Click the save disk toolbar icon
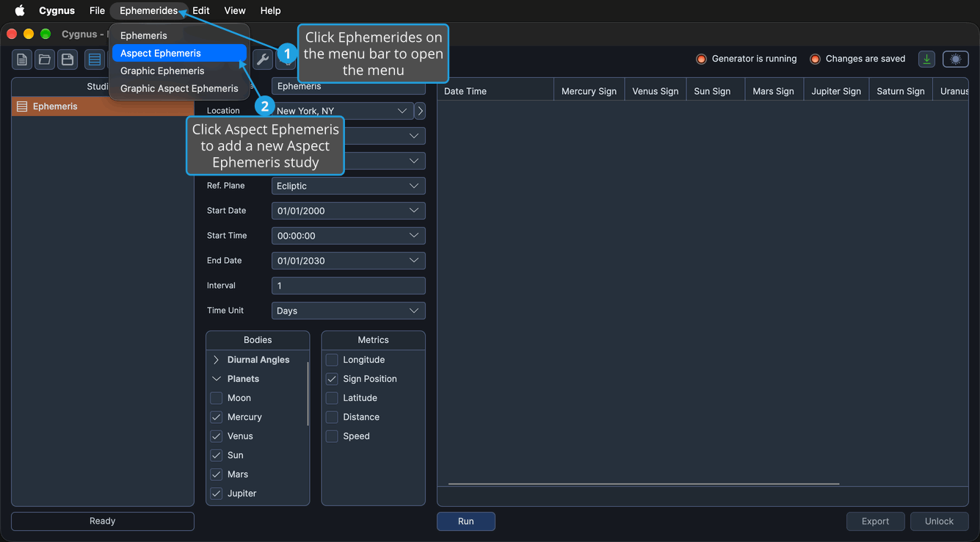This screenshot has height=542, width=980. tap(68, 59)
